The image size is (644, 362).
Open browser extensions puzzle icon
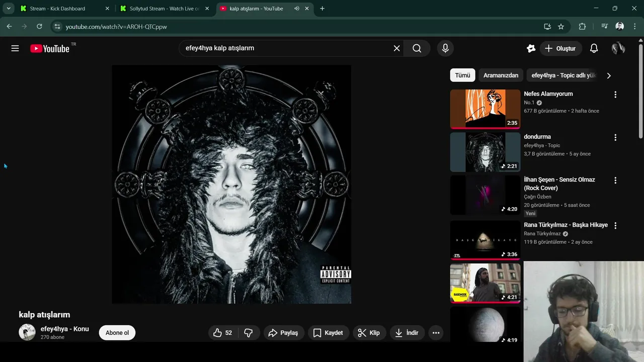coord(582,26)
